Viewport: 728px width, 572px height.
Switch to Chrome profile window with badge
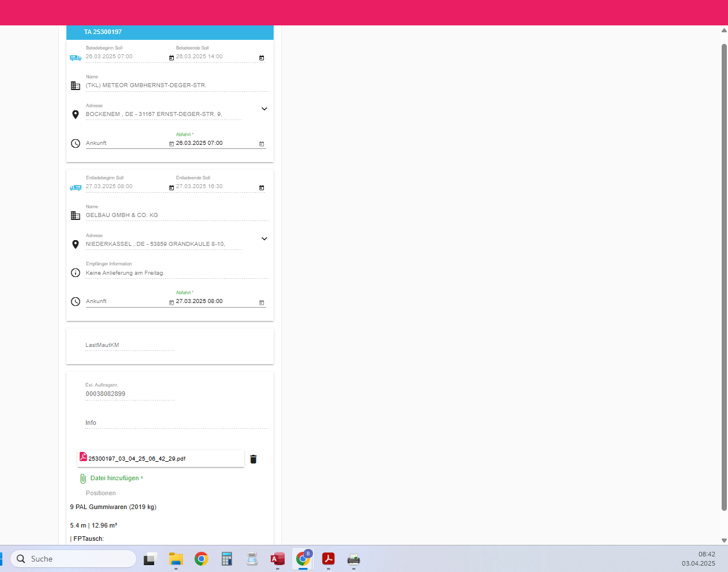[x=303, y=558]
